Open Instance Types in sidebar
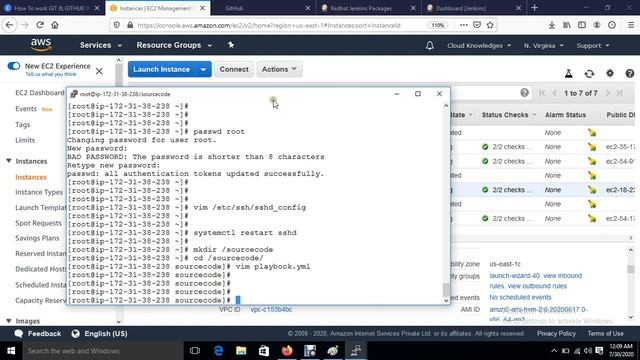Screen dimensions: 640x360 39,192
